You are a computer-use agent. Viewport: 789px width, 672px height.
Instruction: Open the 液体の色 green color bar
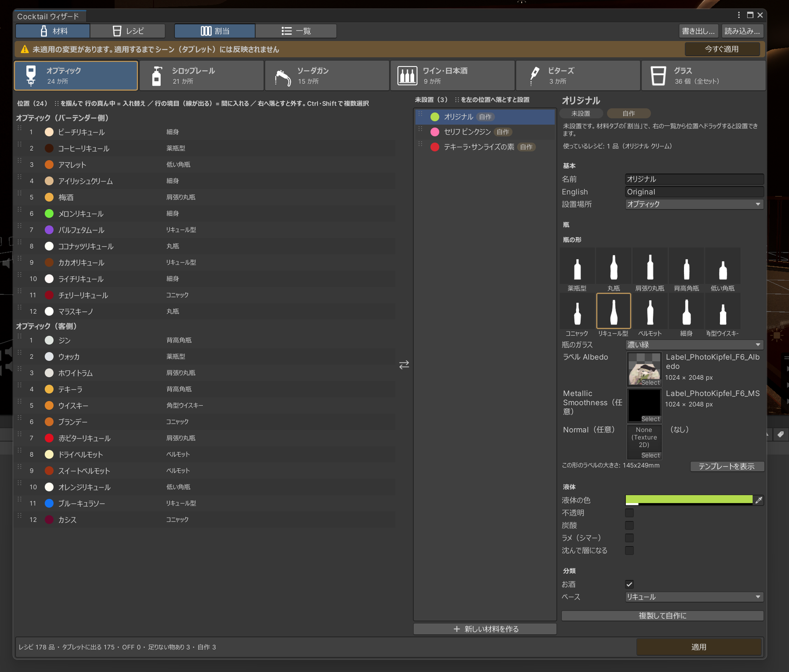[x=689, y=500]
